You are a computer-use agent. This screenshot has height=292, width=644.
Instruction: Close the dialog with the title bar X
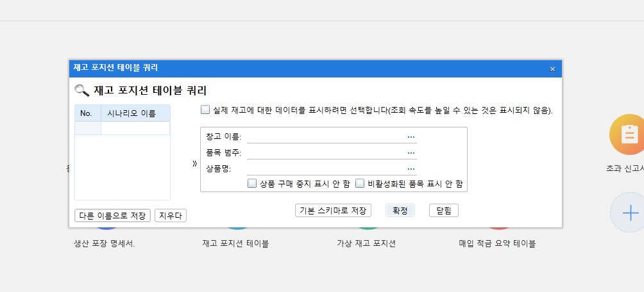pyautogui.click(x=552, y=69)
